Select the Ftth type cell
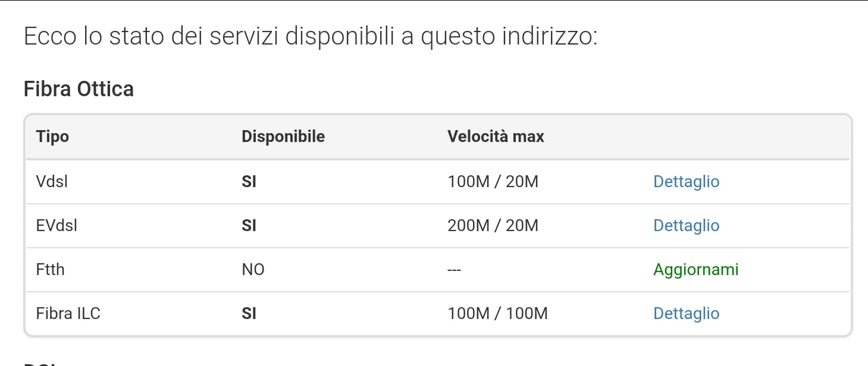Screen dimensions: 868x366 (x=50, y=270)
